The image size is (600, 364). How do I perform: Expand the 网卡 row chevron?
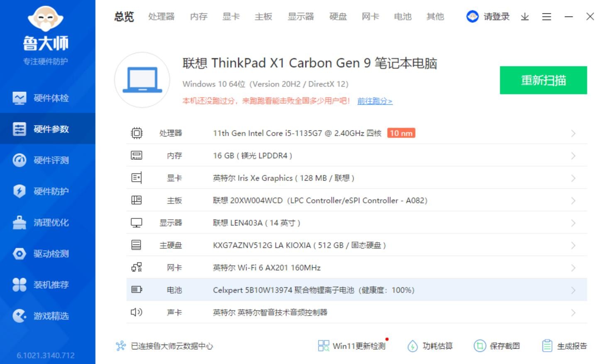coord(573,268)
